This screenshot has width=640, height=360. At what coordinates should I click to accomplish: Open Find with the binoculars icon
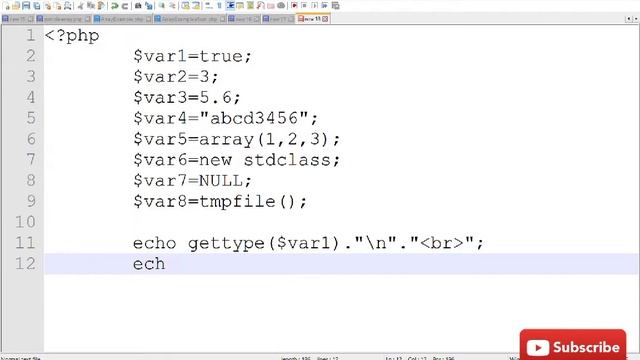click(x=138, y=6)
